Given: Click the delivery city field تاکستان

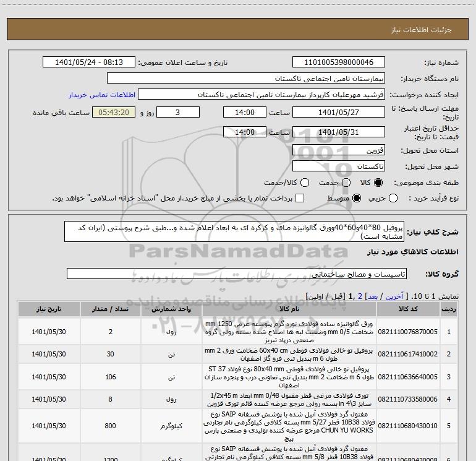Looking at the screenshot, I should (x=339, y=166).
